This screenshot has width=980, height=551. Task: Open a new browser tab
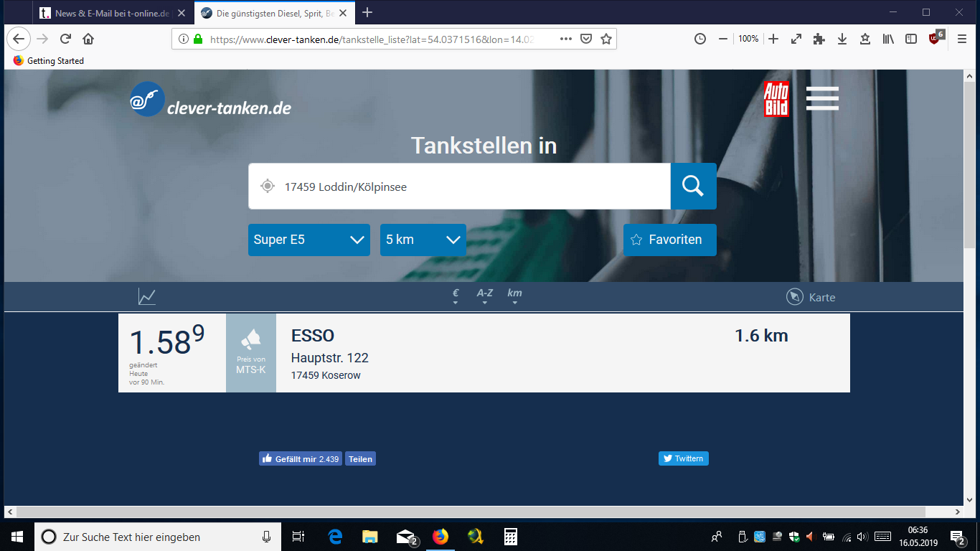point(367,13)
